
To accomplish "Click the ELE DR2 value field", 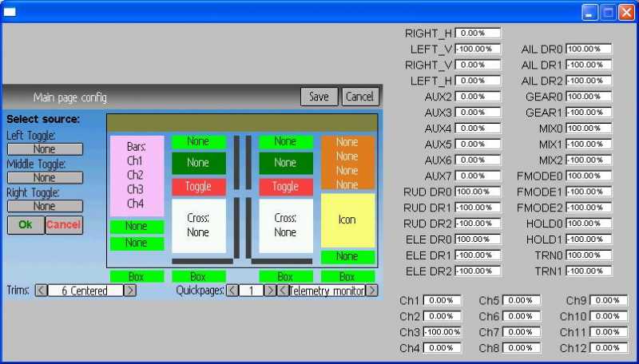I will coord(478,271).
